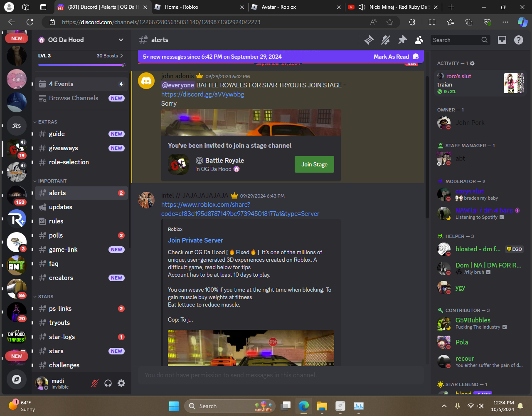532x416 pixels.
Task: Open pinned messages pin icon
Action: (x=402, y=40)
